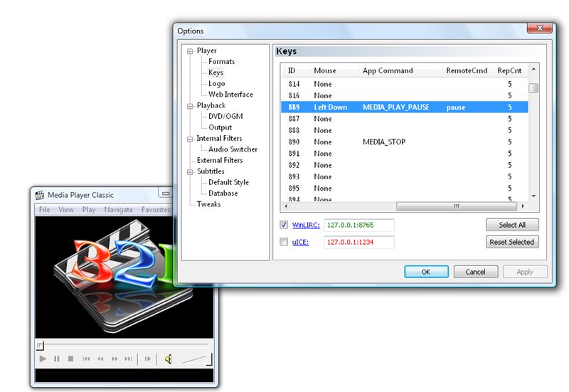Image resolution: width=569 pixels, height=392 pixels.
Task: Select Default Style under Subtitles
Action: click(x=228, y=182)
